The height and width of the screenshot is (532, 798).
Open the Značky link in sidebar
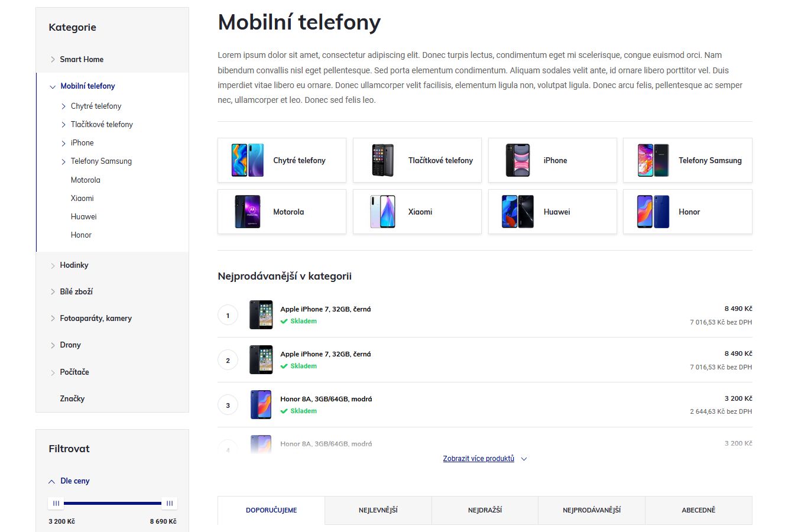[x=72, y=398]
